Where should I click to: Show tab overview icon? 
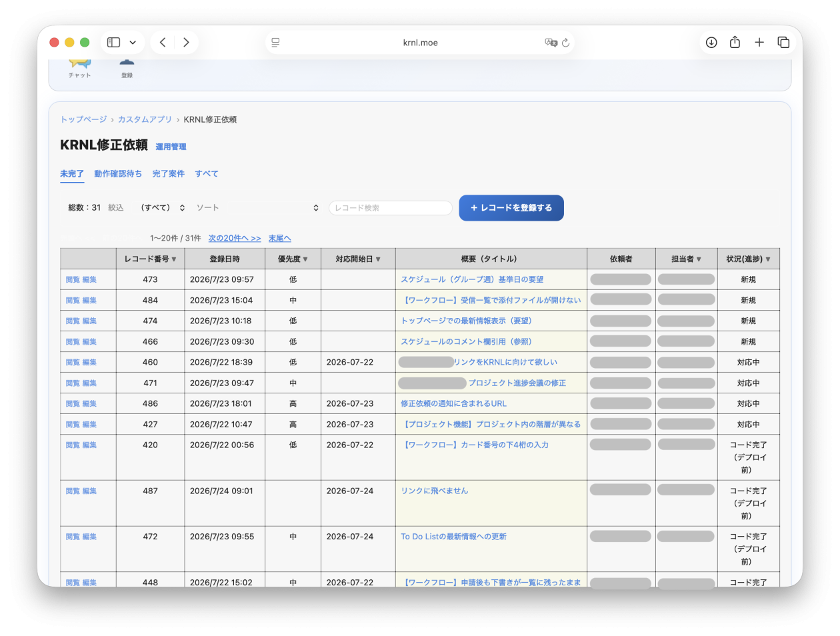pyautogui.click(x=783, y=42)
